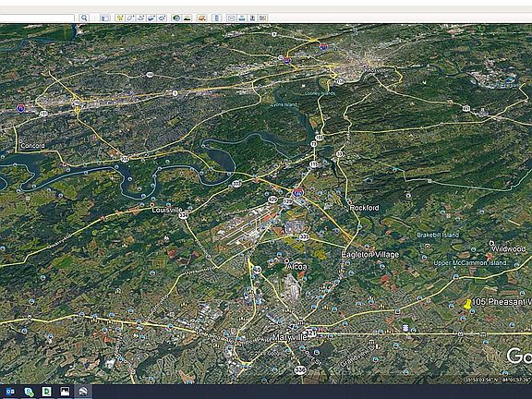
Task: Click the Eagleton Village label
Action: [370, 255]
